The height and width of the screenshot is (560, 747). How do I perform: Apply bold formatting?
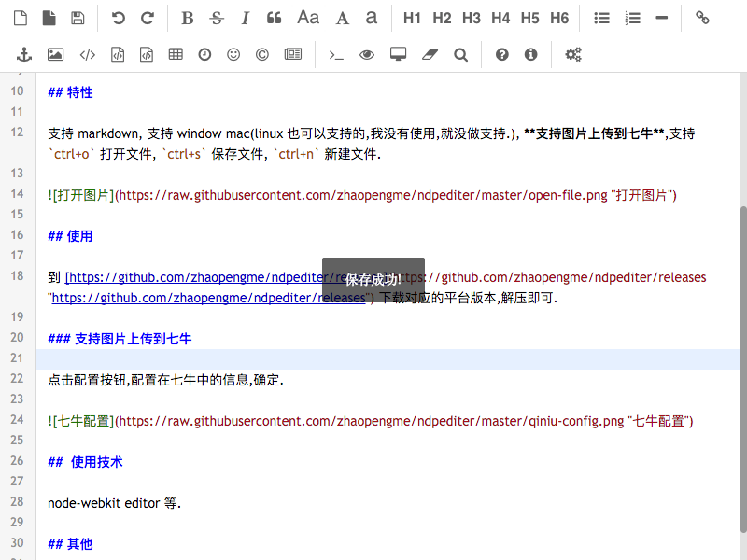point(188,18)
